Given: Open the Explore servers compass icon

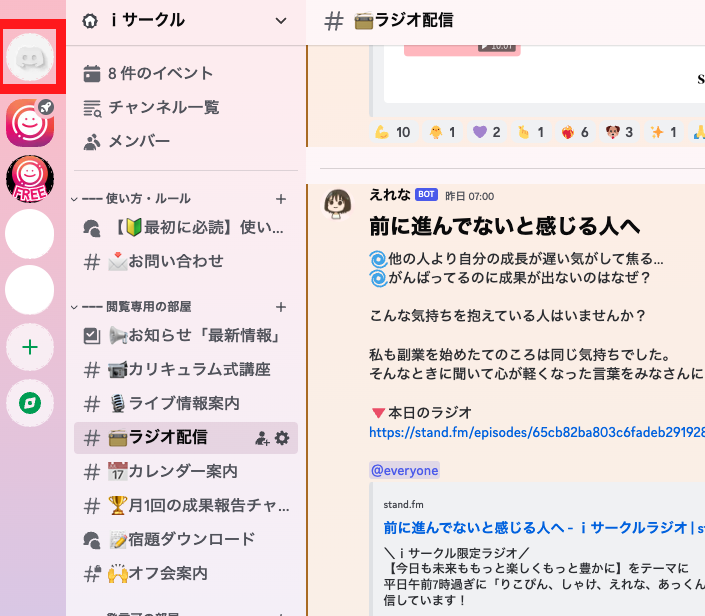Looking at the screenshot, I should [x=30, y=403].
